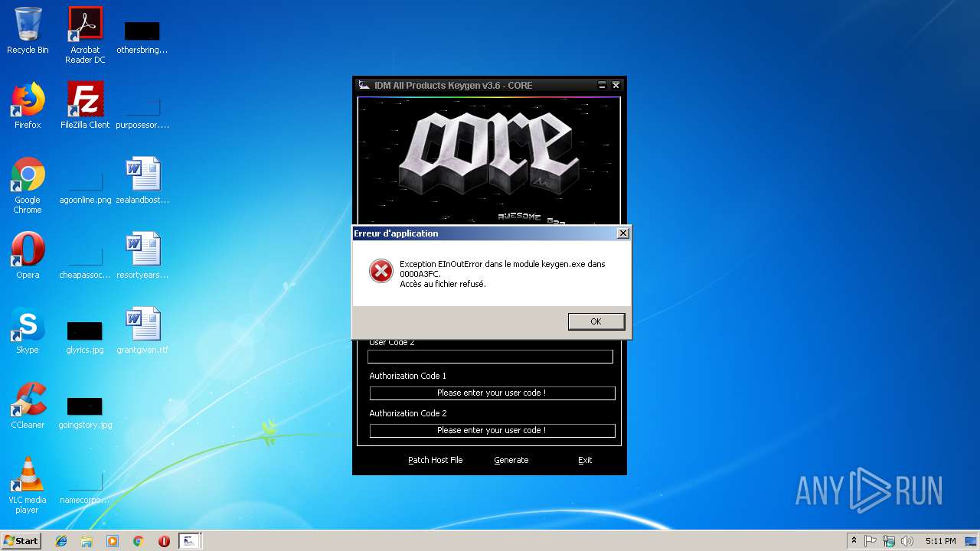Click the error icon in dialog
The height and width of the screenshot is (551, 980).
pos(381,271)
